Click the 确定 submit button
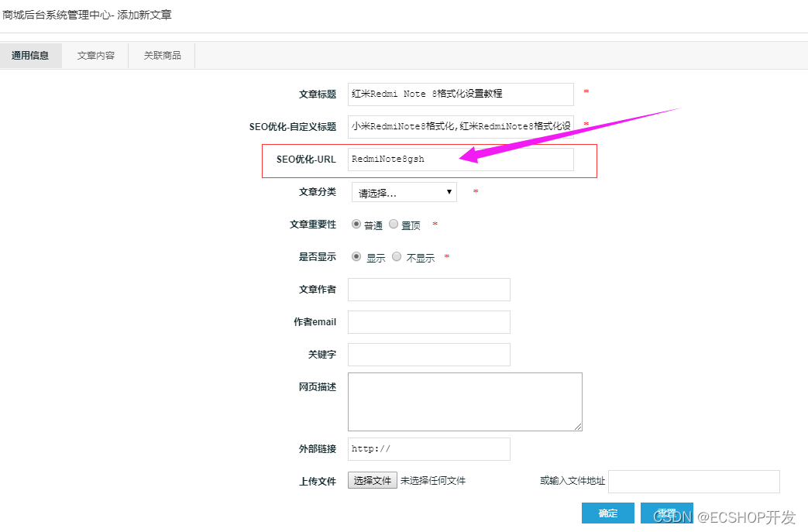The width and height of the screenshot is (808, 532). (608, 513)
